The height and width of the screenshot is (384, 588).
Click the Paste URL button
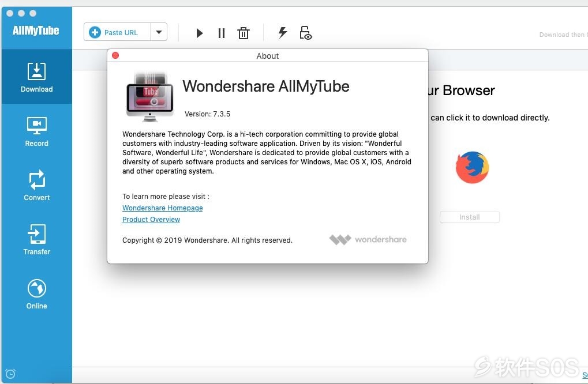[x=117, y=32]
